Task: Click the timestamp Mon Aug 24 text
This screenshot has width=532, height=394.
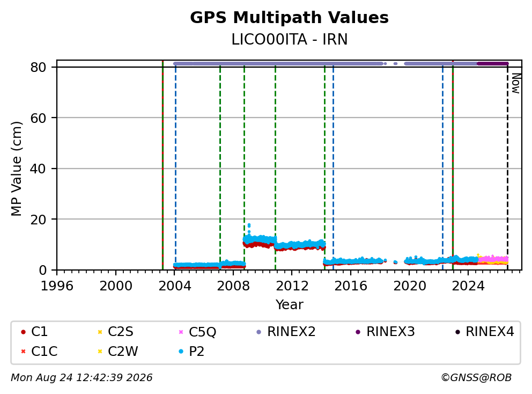Action: point(42,378)
